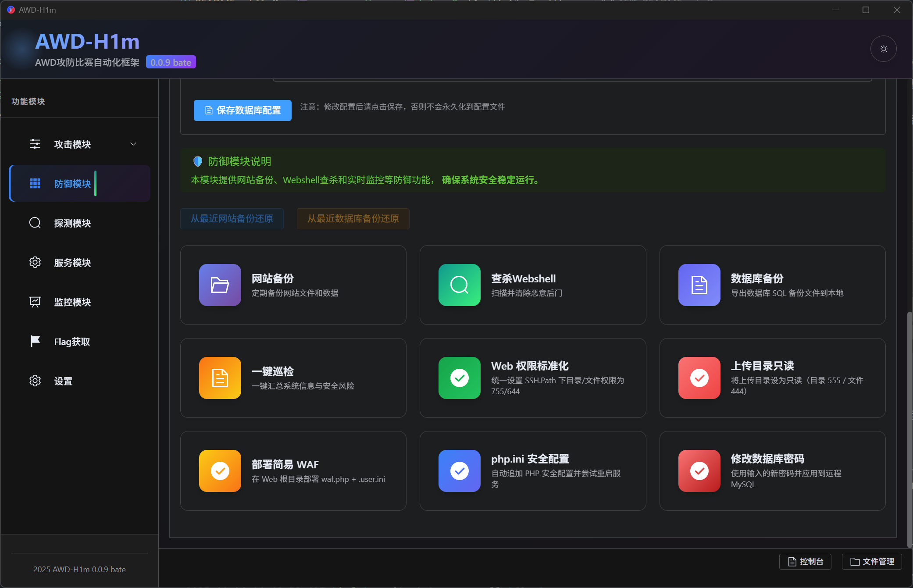Click the deploy simple WAF yellow icon

click(220, 471)
